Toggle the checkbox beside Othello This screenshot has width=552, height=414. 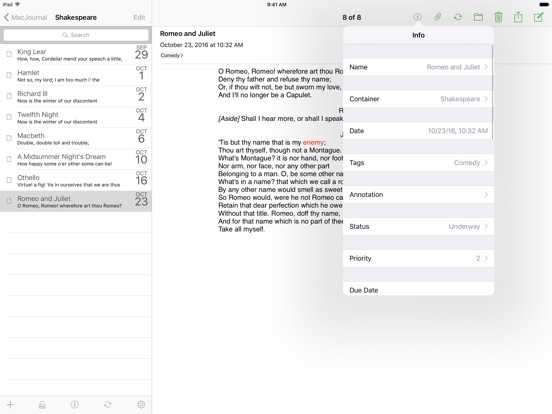click(9, 180)
